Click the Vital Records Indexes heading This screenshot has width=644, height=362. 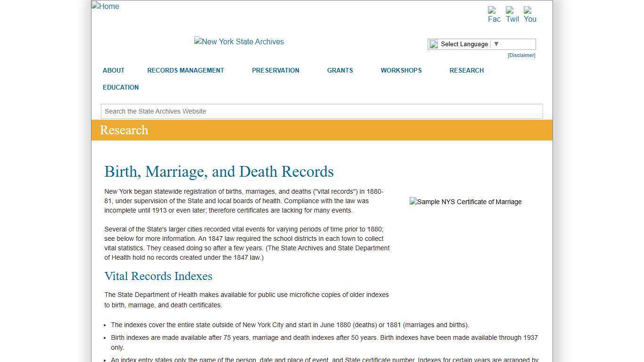[158, 276]
